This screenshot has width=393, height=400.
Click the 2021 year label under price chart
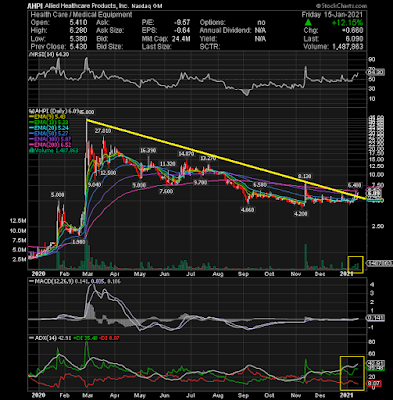[x=346, y=274]
